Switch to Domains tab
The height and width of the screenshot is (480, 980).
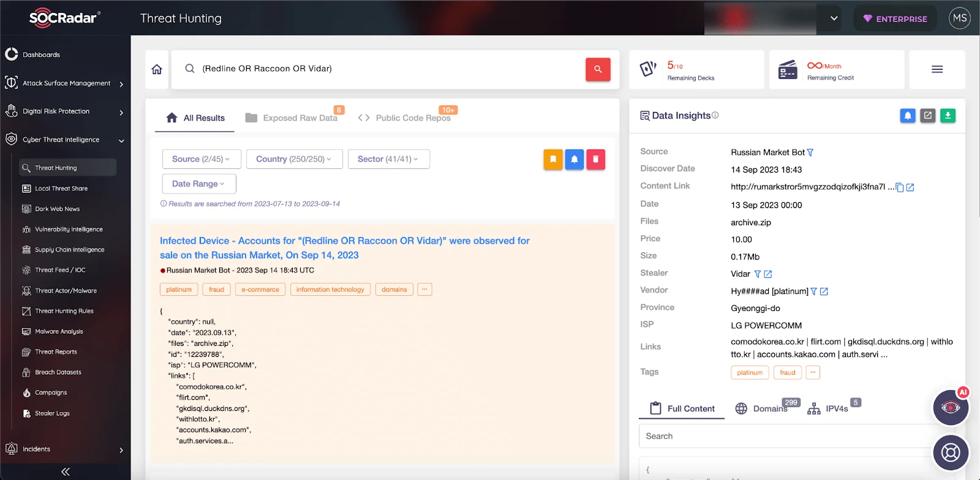pyautogui.click(x=767, y=408)
